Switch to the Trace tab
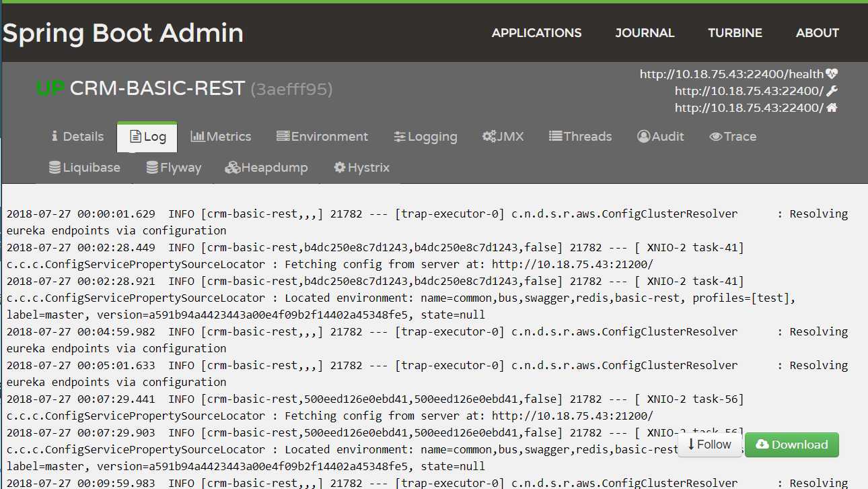This screenshot has height=489, width=868. (733, 137)
